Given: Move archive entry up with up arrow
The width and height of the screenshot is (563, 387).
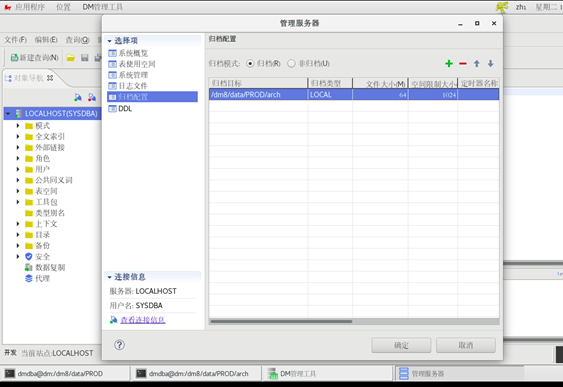Looking at the screenshot, I should 476,64.
